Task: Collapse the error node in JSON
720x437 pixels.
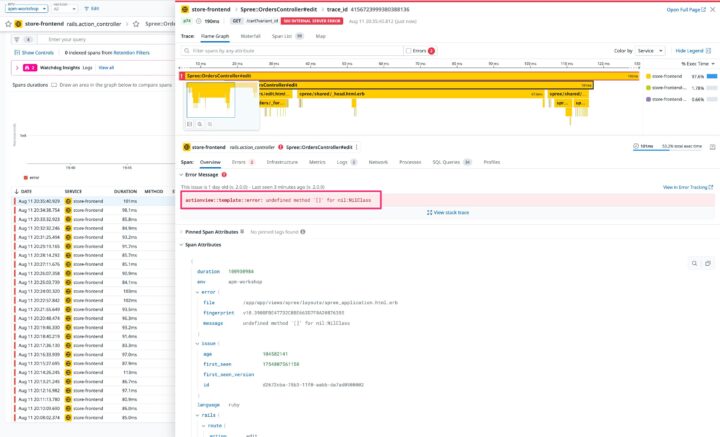Action: tap(197, 292)
